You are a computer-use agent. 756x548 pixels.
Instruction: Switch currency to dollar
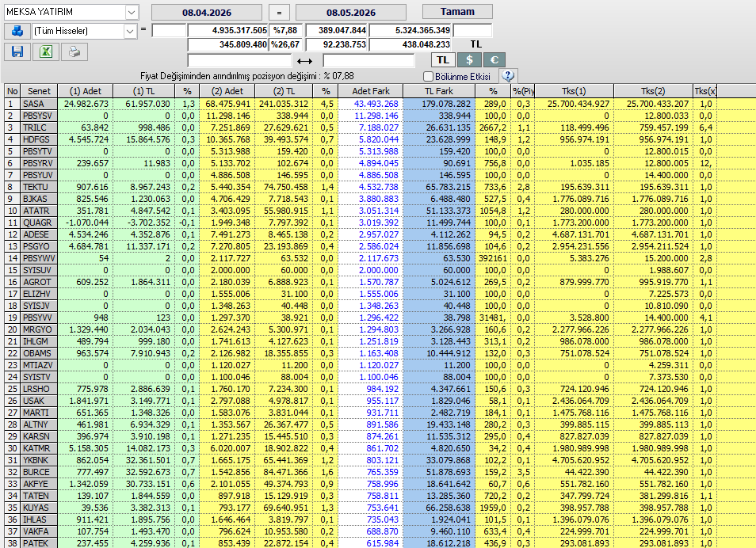click(469, 59)
